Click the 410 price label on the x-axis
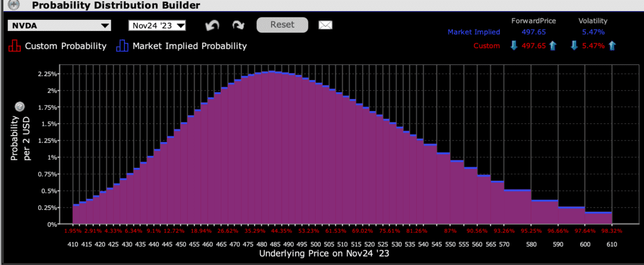The height and width of the screenshot is (265, 644). (x=73, y=244)
